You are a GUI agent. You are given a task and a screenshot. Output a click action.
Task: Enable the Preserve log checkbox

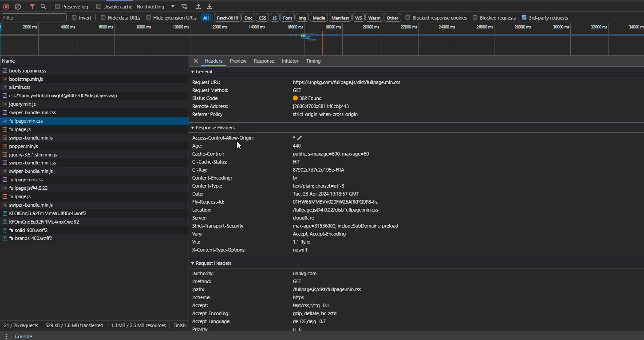(x=58, y=7)
